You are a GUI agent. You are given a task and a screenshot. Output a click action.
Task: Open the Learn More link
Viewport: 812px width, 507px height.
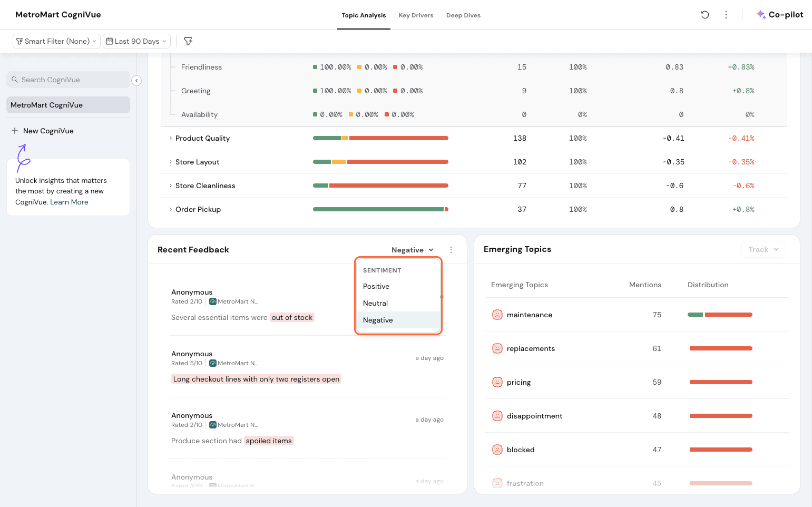(69, 202)
